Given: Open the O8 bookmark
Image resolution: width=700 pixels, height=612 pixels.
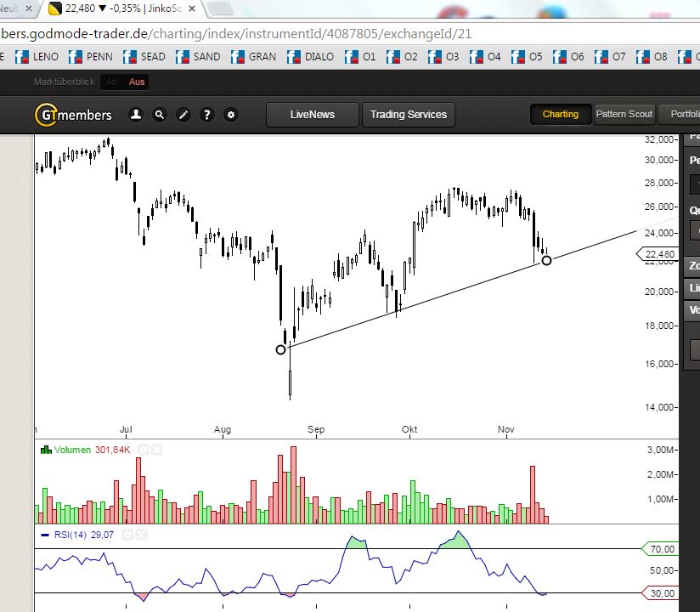Looking at the screenshot, I should click(x=652, y=57).
